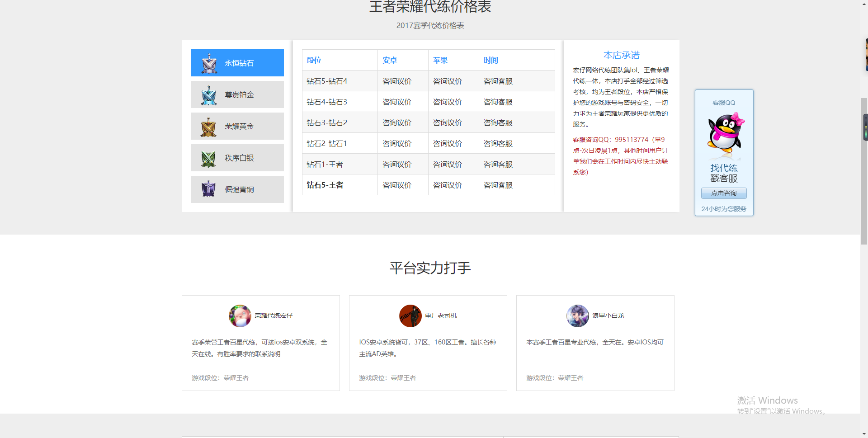Click 浪里小白龙 player avatar
This screenshot has height=438, width=868.
[x=577, y=316]
